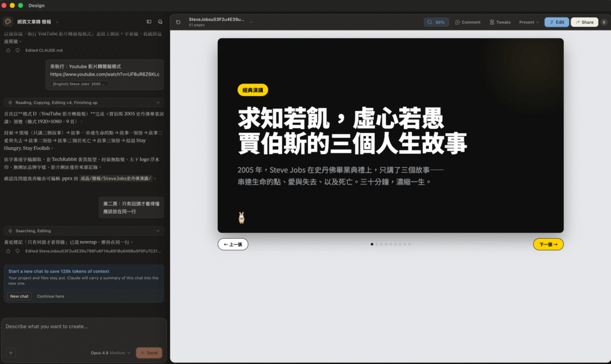Click the 成品/簡報/SteveJobs史丹佛演講/ path code
Screen dimensions: 611x364
pos(116,178)
